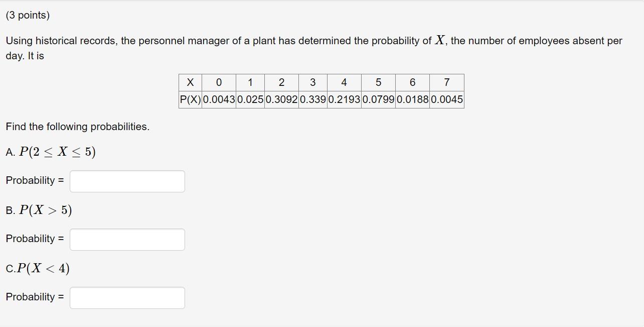644x327 pixels.
Task: Select the column header labeled 0
Action: (x=219, y=82)
